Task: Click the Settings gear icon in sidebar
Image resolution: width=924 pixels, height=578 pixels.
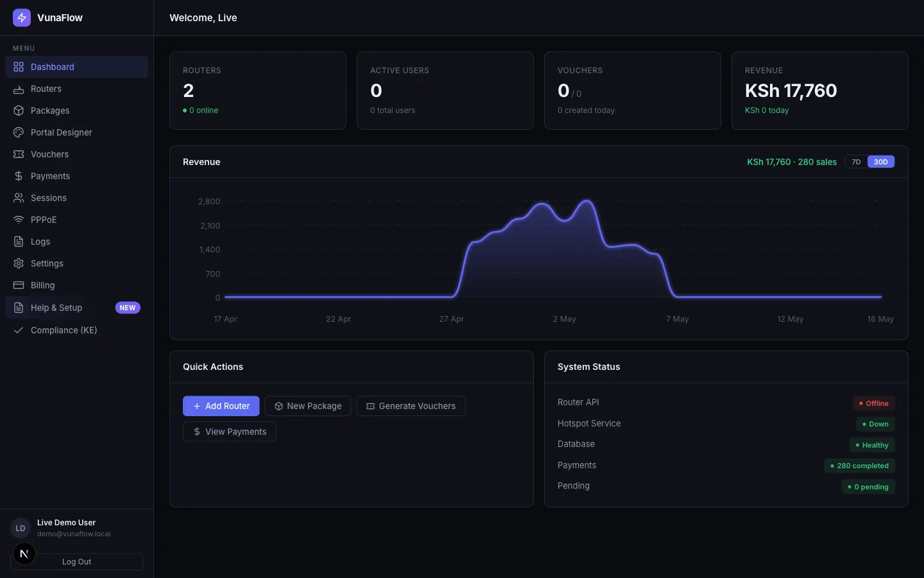Action: 19,263
